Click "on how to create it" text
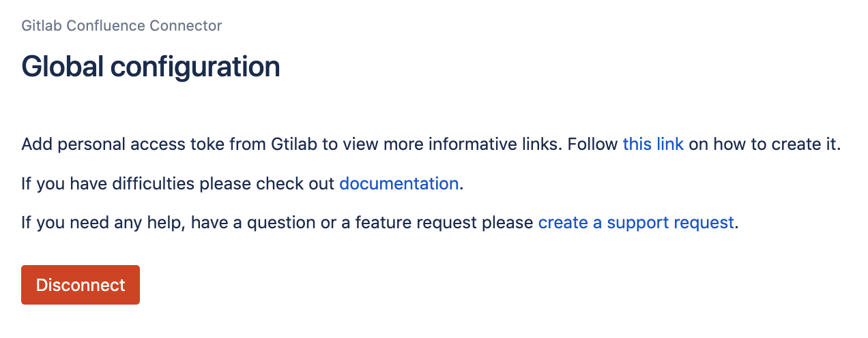This screenshot has width=868, height=338. (x=763, y=144)
